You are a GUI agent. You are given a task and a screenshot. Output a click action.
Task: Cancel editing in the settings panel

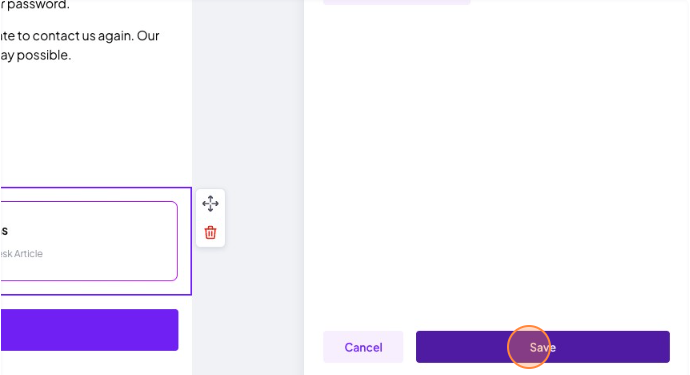pyautogui.click(x=363, y=347)
